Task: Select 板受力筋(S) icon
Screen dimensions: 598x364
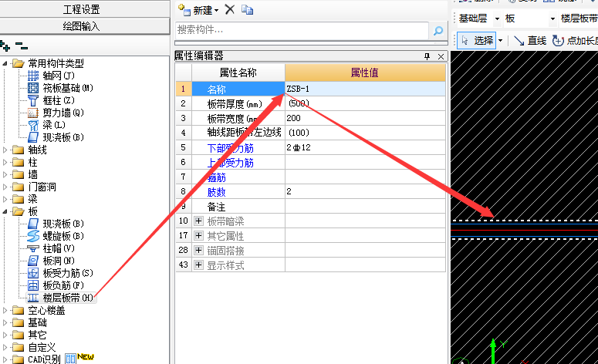Action: click(33, 273)
